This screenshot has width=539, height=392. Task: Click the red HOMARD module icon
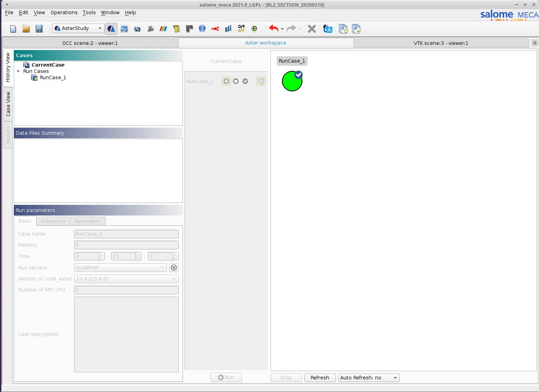point(215,29)
